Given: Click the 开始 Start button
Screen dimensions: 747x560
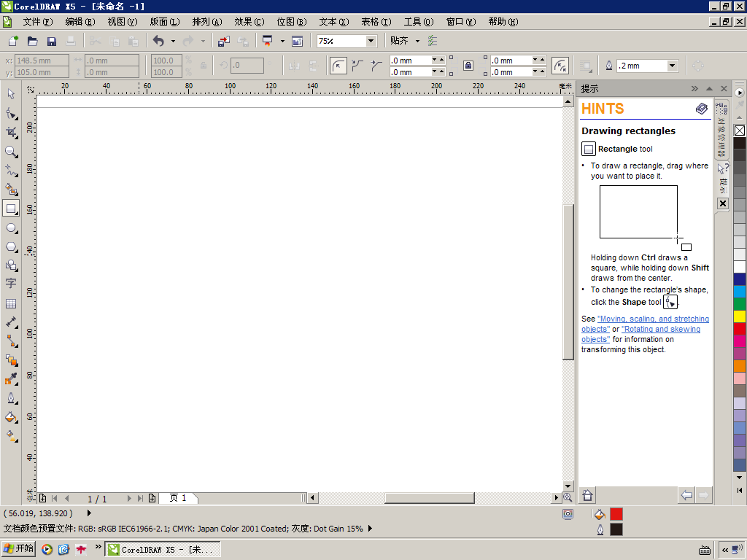Looking at the screenshot, I should 18,548.
